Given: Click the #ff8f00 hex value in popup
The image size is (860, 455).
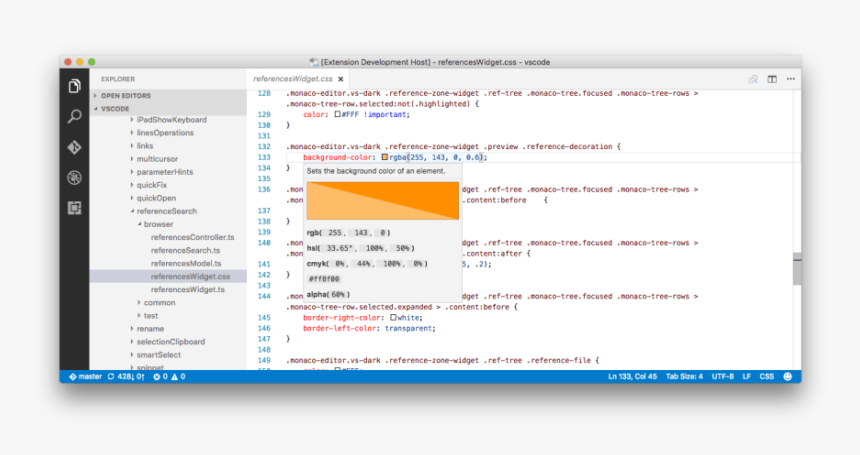Looking at the screenshot, I should pyautogui.click(x=324, y=279).
